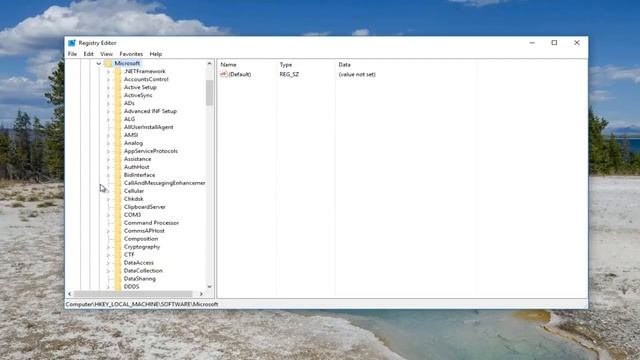Expand the Active Setup key
This screenshot has height=360, width=640.
108,87
